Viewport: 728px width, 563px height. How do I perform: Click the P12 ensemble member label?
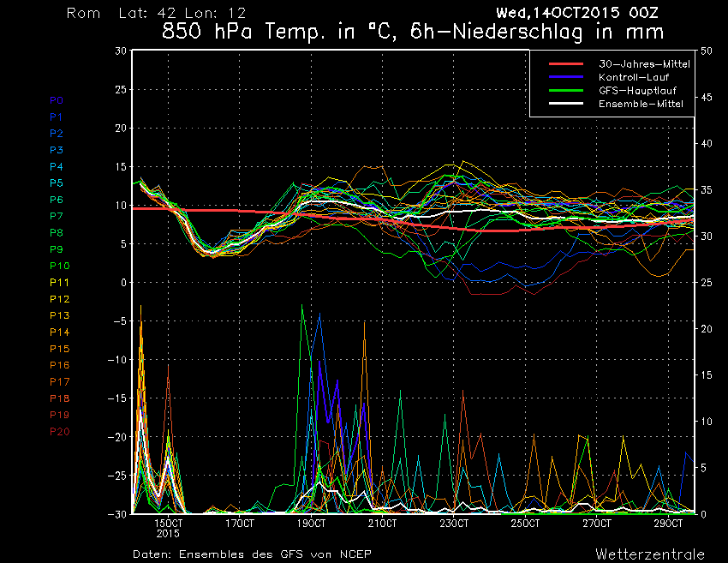pyautogui.click(x=60, y=299)
